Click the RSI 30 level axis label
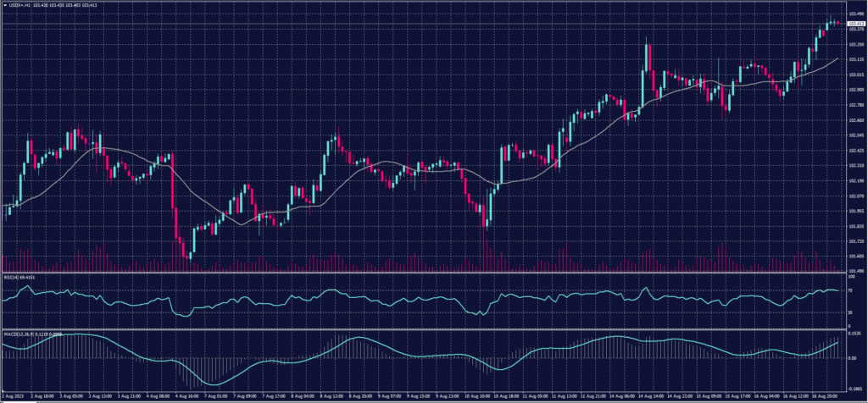The image size is (868, 403). tap(850, 313)
